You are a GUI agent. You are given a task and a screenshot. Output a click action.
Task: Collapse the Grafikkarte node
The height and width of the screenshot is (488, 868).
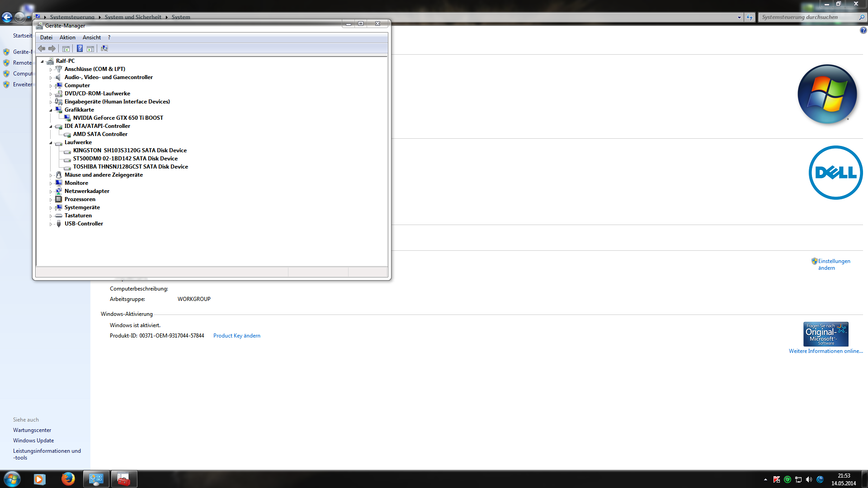[x=51, y=110]
